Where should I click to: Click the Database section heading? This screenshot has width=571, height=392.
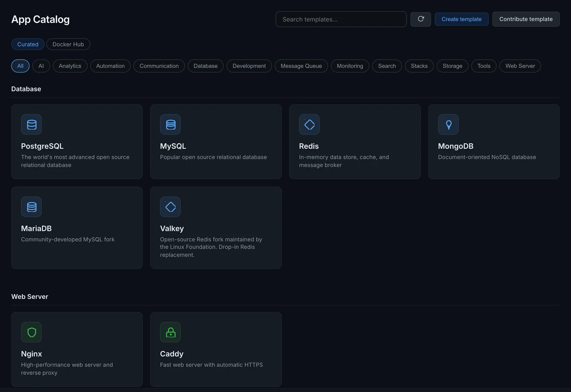(26, 89)
